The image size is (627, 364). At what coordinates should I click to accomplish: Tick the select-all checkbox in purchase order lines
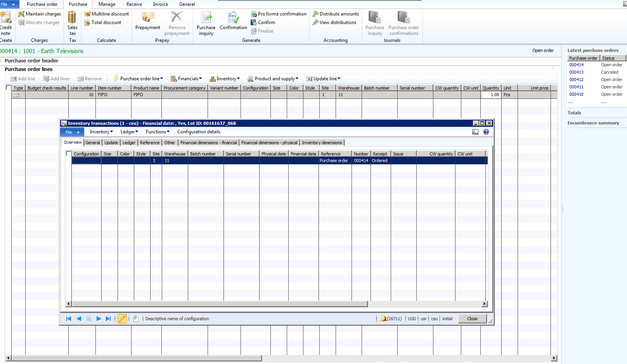coord(9,88)
